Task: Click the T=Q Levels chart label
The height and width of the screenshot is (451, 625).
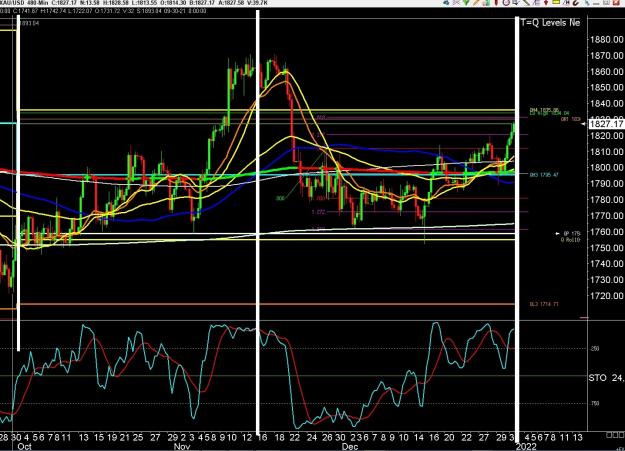Action: 550,23
